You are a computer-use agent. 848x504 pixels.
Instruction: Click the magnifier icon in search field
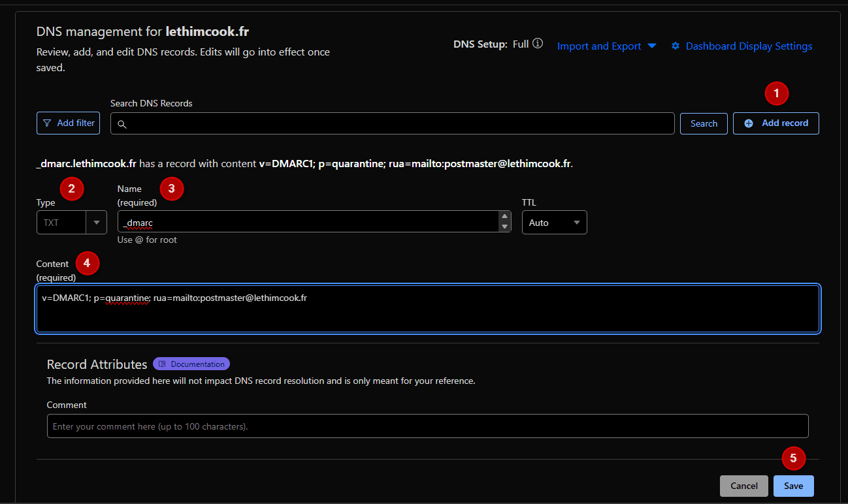pos(122,124)
